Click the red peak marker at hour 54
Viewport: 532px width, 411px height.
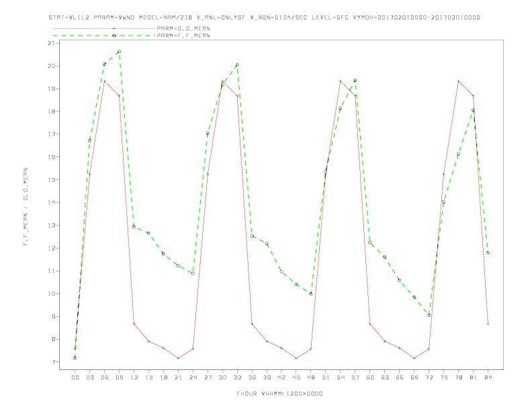click(x=341, y=81)
